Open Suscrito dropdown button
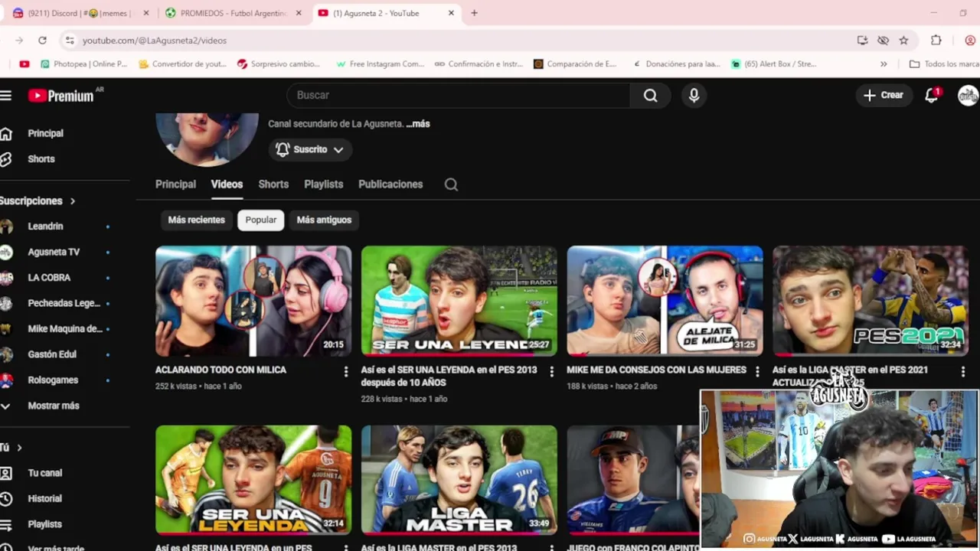This screenshot has width=980, height=551. [x=310, y=149]
